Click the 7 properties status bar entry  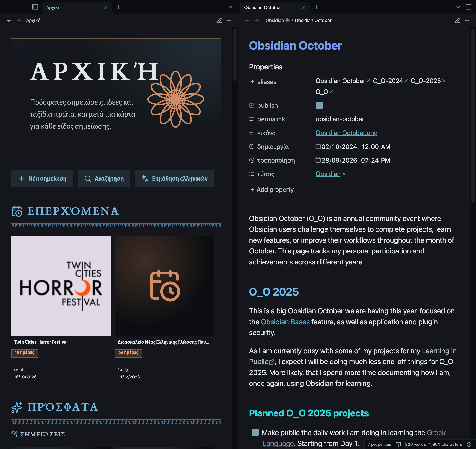coord(379,444)
